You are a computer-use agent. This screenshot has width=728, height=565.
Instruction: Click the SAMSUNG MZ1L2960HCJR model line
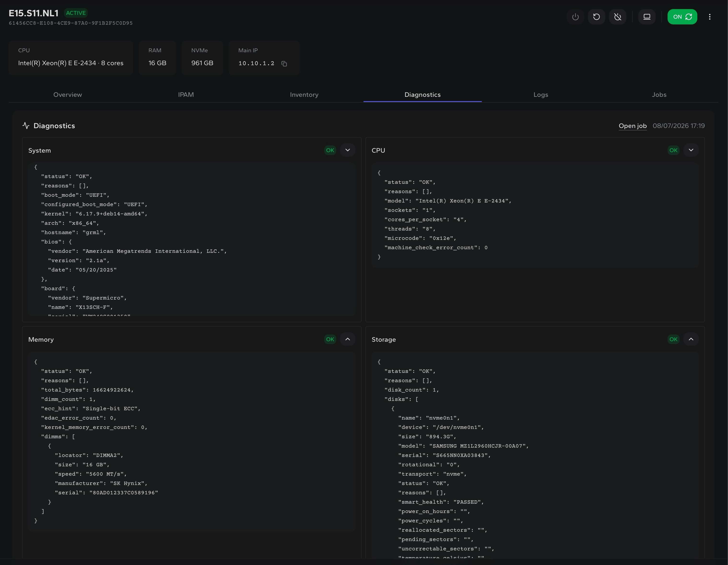point(463,446)
